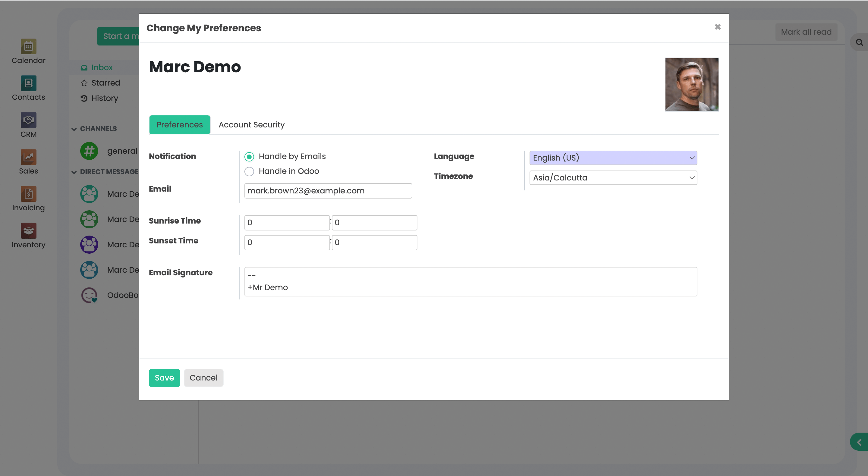Click the OdooBot avatar icon
This screenshot has height=476, width=868.
point(89,295)
